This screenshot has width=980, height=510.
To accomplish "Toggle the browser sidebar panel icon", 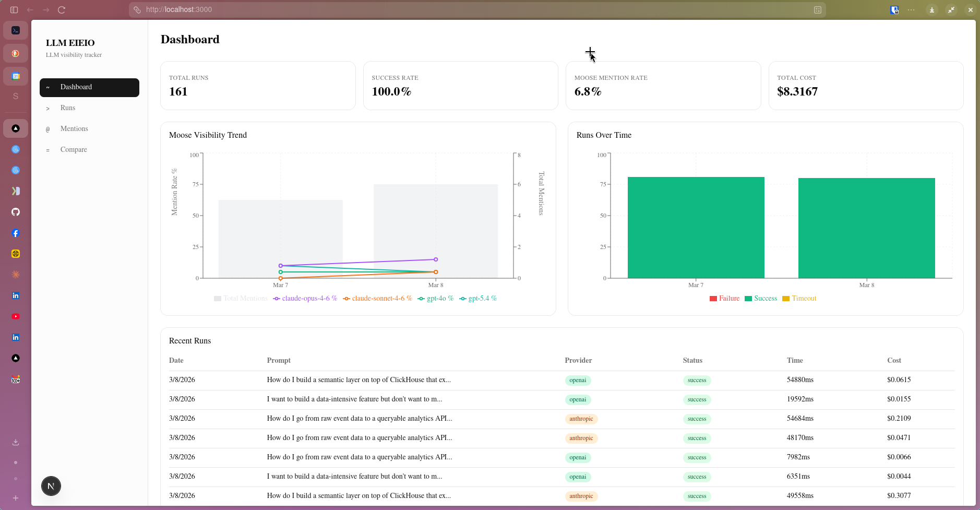I will click(x=13, y=9).
